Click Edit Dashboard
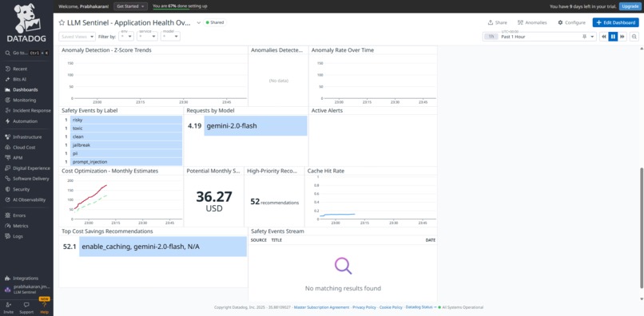The height and width of the screenshot is (316, 644). point(615,22)
